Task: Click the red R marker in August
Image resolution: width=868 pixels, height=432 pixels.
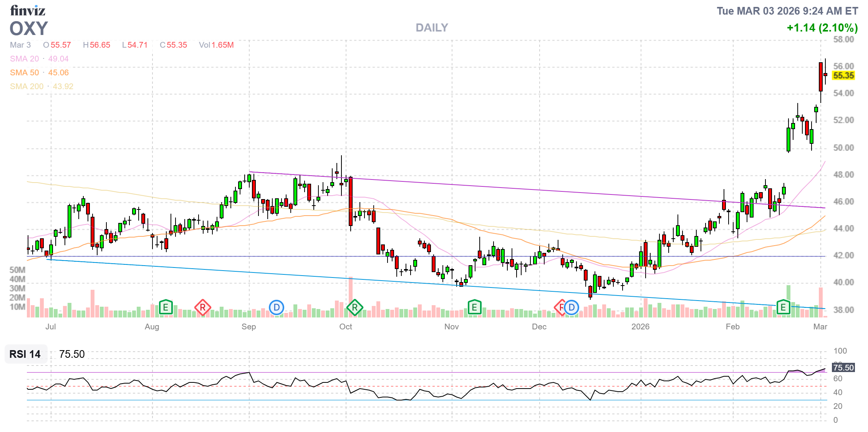Action: 202,307
